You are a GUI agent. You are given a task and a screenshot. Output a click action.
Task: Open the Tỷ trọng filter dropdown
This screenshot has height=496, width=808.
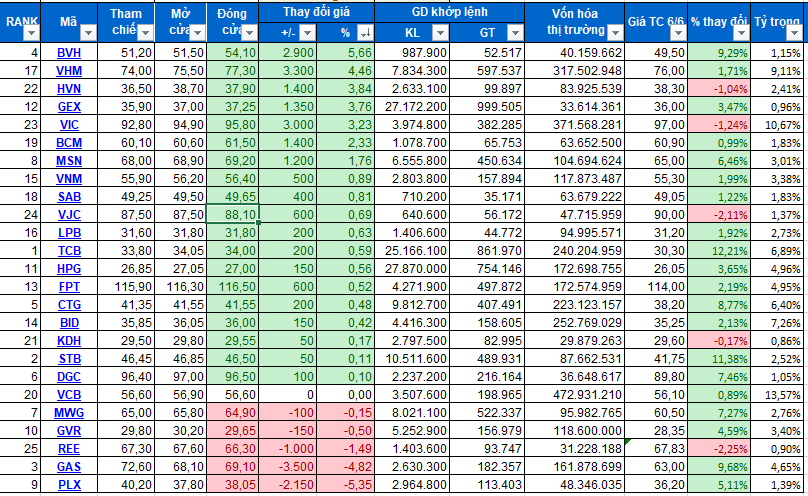click(794, 33)
